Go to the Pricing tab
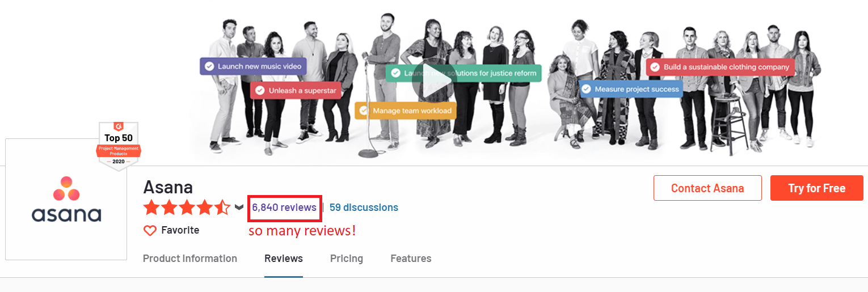 coord(347,259)
